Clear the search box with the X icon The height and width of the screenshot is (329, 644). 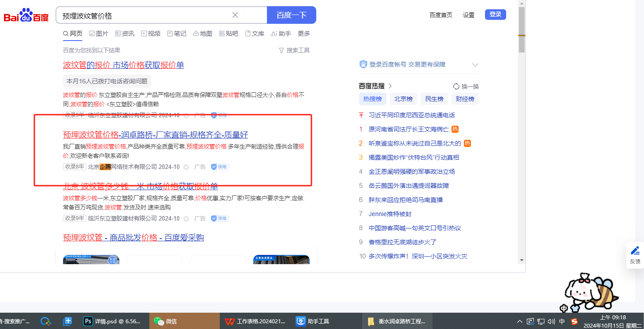235,15
